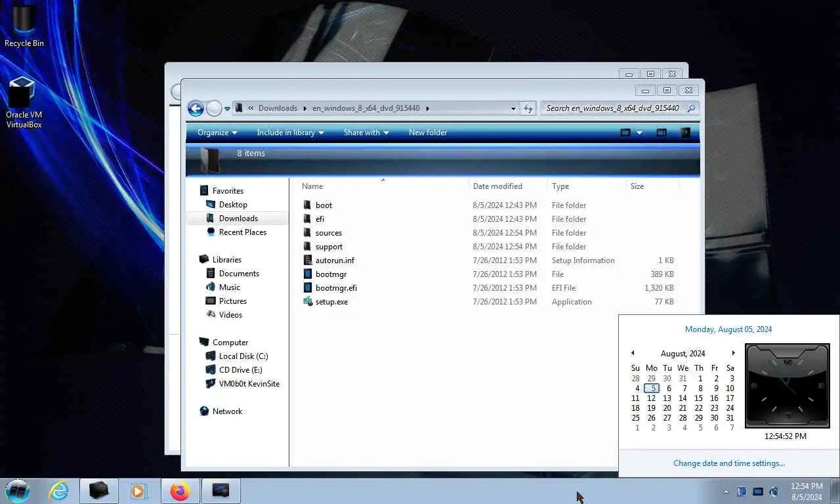Open Desktop under Favorites
This screenshot has width=840, height=504.
point(233,205)
